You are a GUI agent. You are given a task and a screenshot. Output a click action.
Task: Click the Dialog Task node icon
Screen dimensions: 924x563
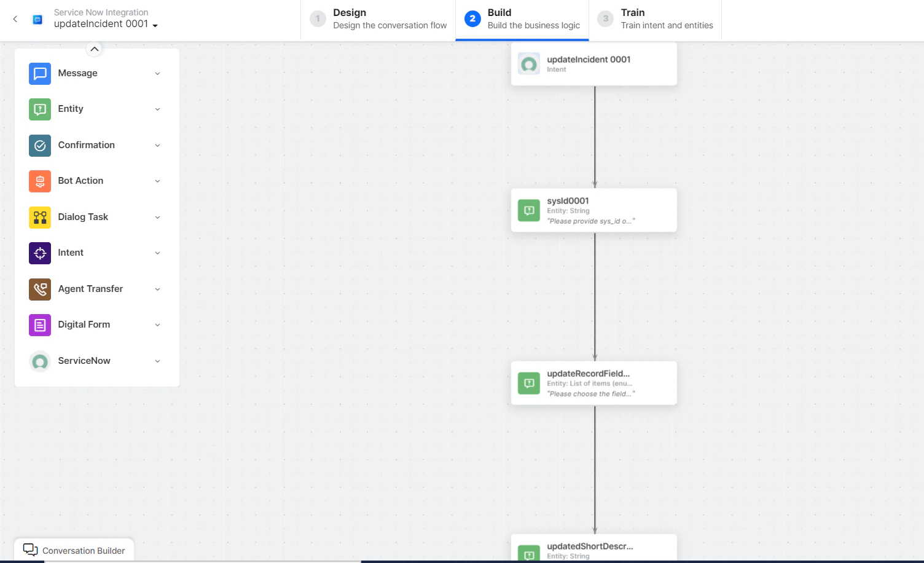coord(39,217)
